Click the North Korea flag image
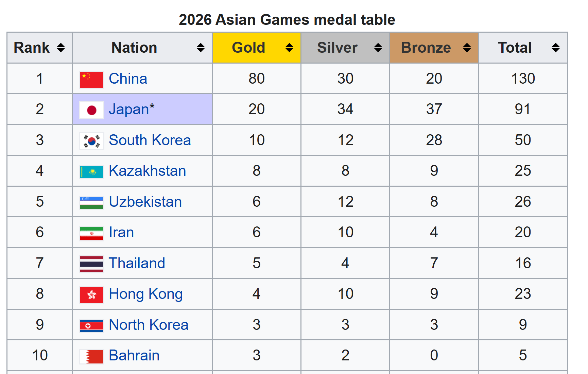This screenshot has height=374, width=588. tap(91, 326)
